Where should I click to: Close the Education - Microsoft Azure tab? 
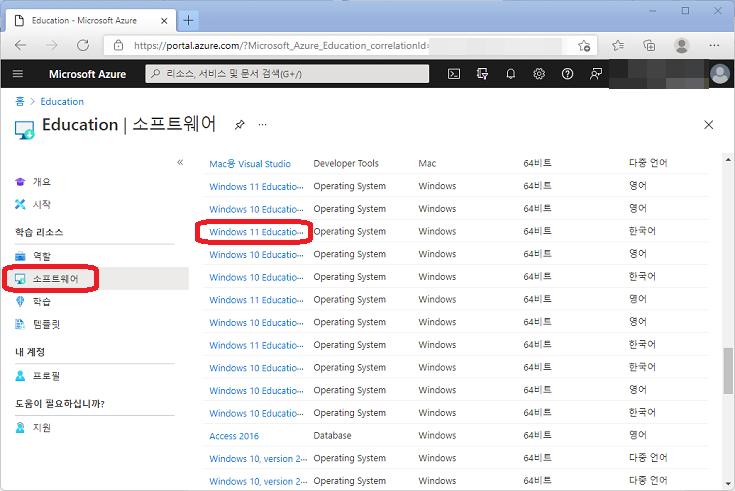164,21
